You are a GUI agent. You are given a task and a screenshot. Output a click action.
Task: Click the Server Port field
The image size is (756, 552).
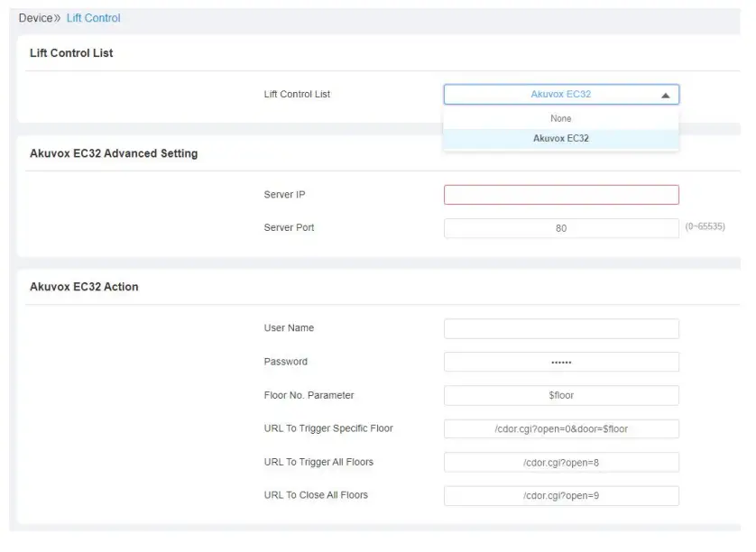[x=560, y=228]
